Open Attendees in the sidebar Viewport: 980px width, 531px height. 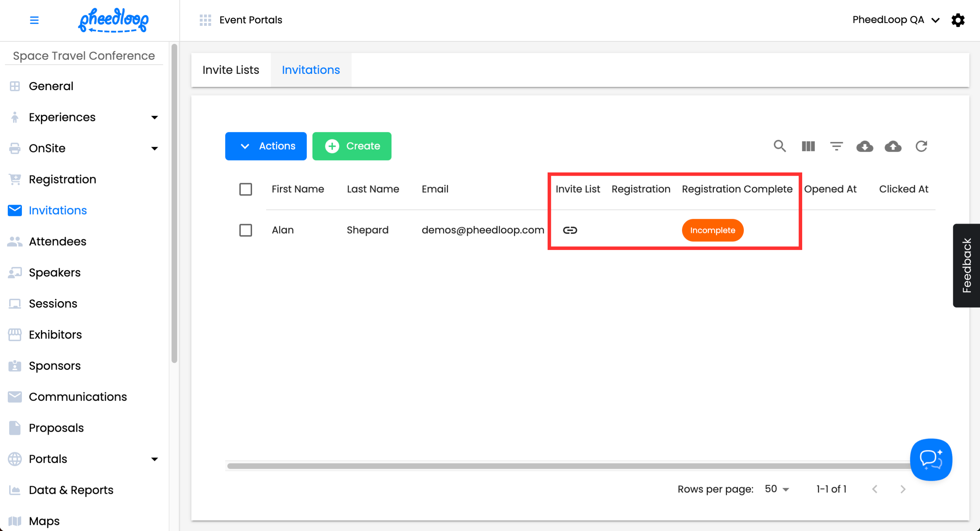[x=57, y=241]
